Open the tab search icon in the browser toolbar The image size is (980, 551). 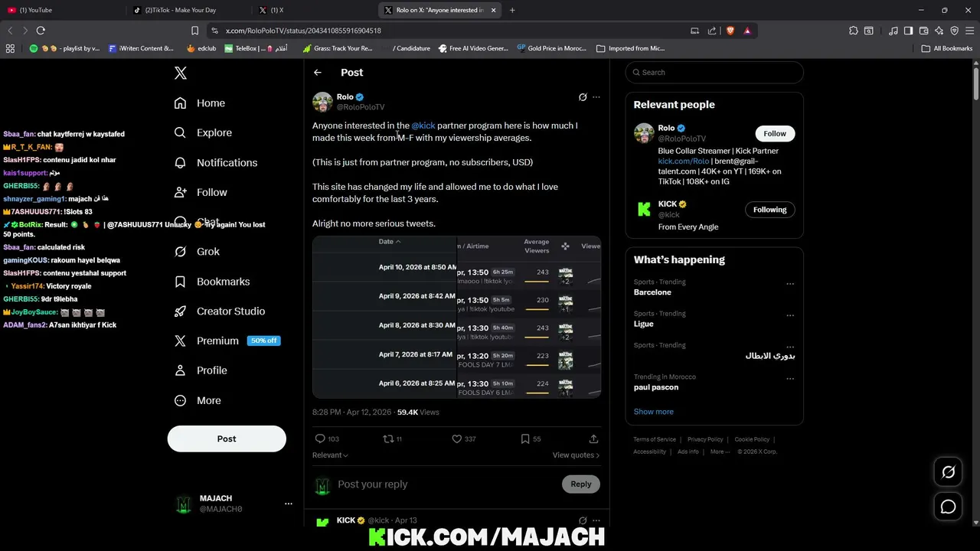869,31
